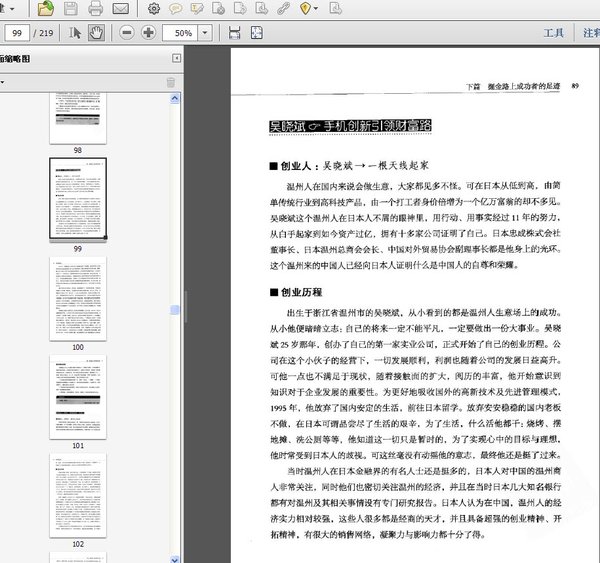Click the email envelope icon
This screenshot has height=563, width=600.
coord(120,9)
